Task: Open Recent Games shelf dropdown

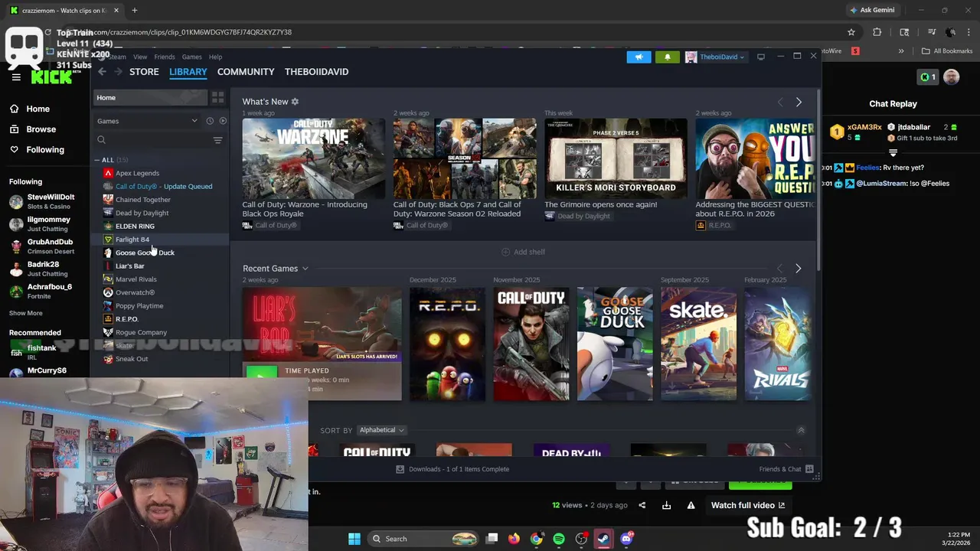Action: click(276, 269)
